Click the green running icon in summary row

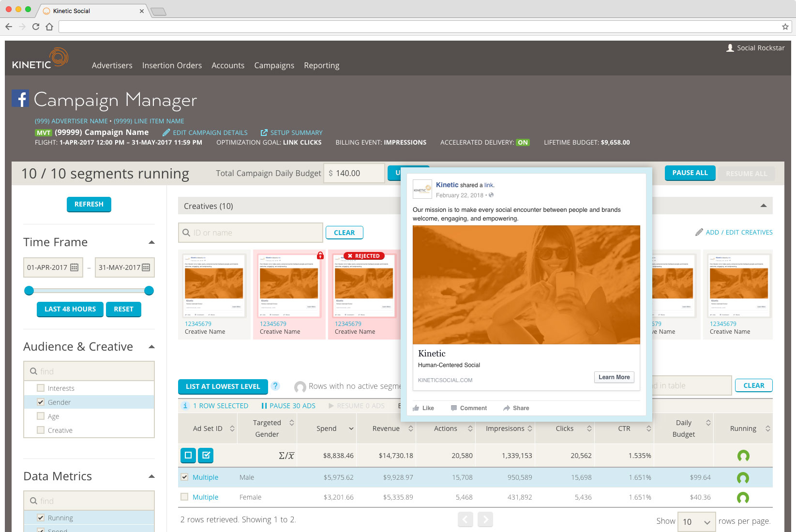point(743,456)
